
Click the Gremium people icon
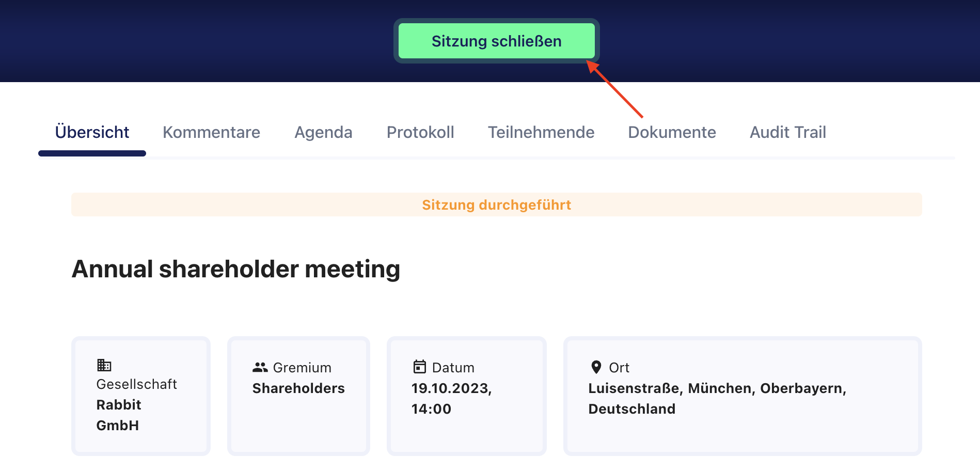[260, 367]
